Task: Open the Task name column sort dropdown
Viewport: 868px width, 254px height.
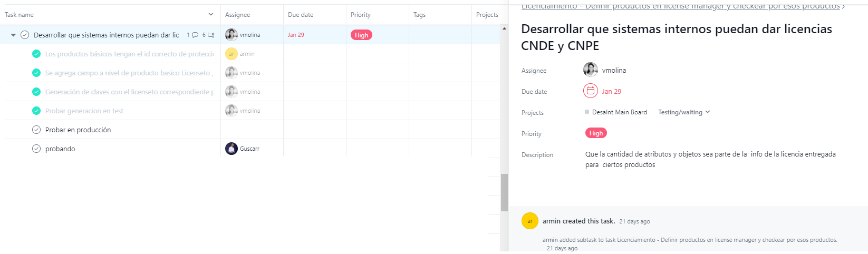Action: pyautogui.click(x=211, y=14)
